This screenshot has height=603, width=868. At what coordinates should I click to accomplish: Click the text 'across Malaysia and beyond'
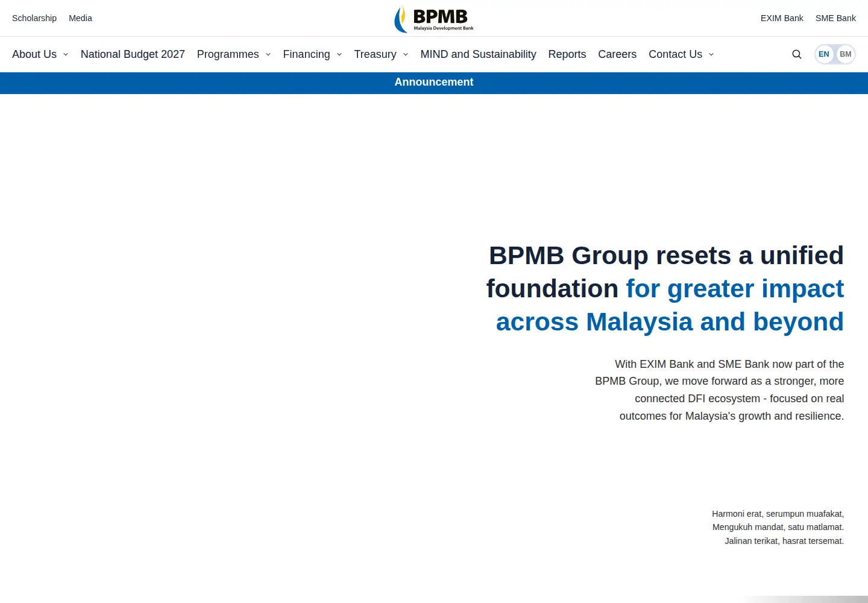pyautogui.click(x=670, y=322)
